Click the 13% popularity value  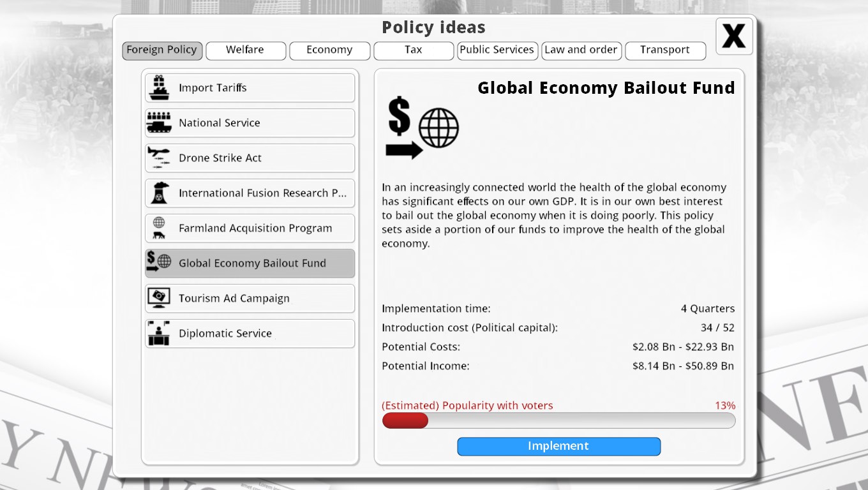click(725, 406)
